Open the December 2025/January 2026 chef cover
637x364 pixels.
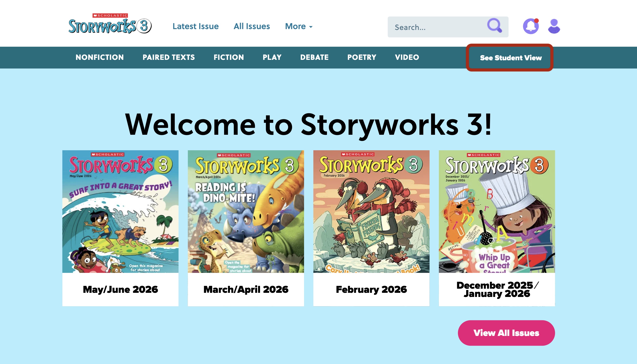497,212
